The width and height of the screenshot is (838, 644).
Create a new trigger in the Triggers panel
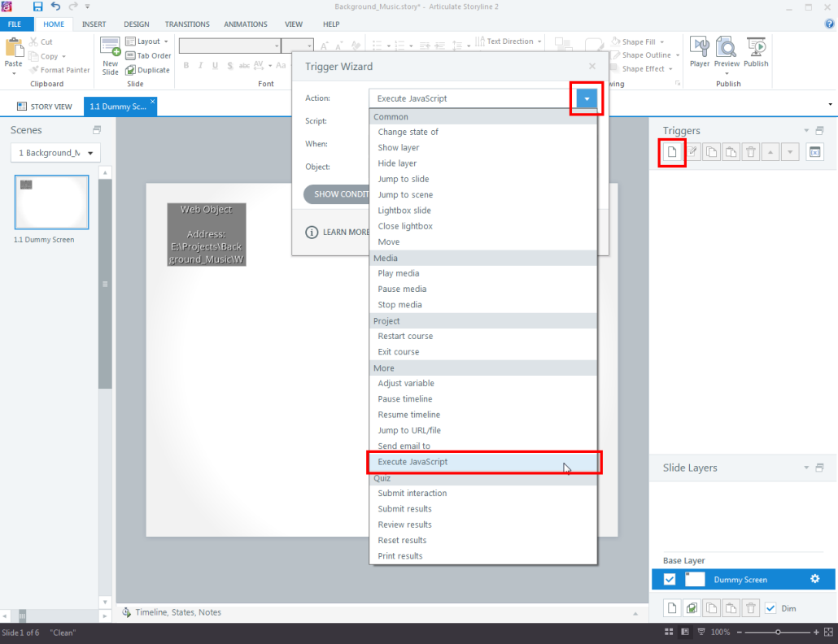(671, 151)
